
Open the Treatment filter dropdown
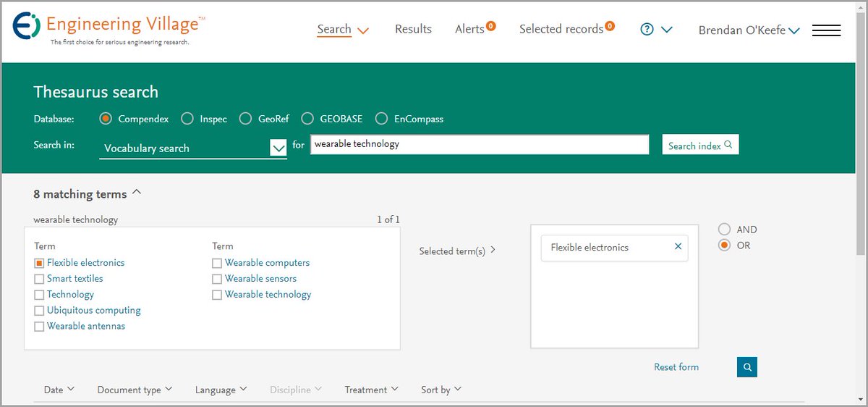372,390
